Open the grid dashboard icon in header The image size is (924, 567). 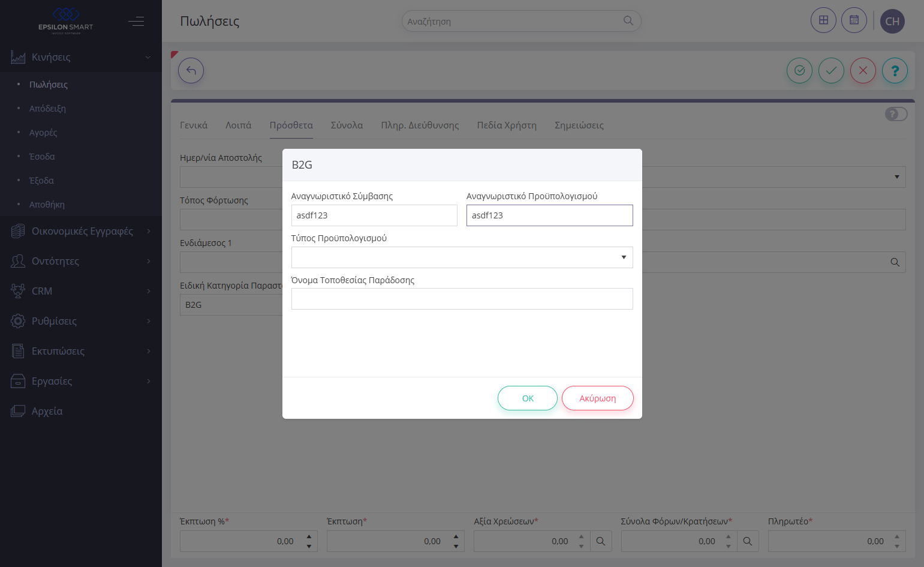[x=823, y=20]
